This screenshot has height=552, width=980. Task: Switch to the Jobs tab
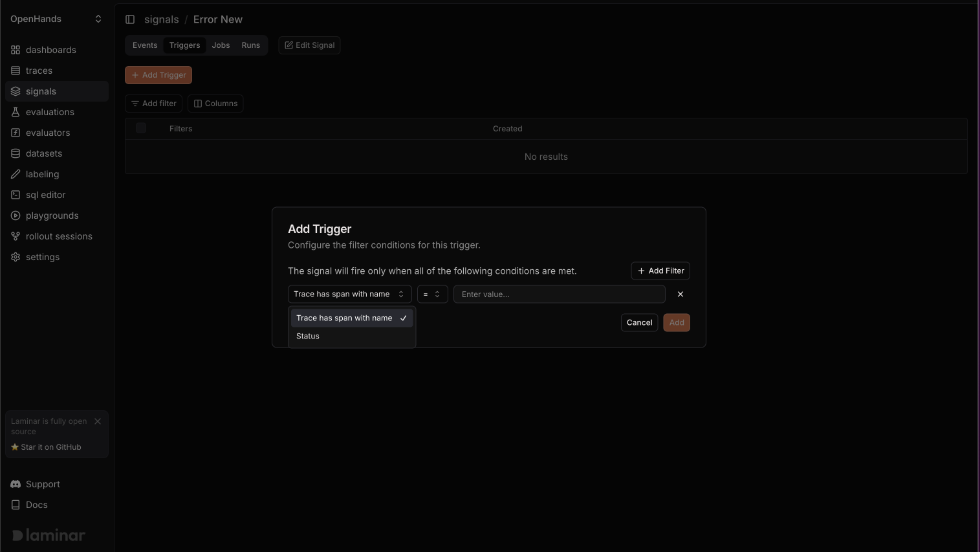coord(221,45)
